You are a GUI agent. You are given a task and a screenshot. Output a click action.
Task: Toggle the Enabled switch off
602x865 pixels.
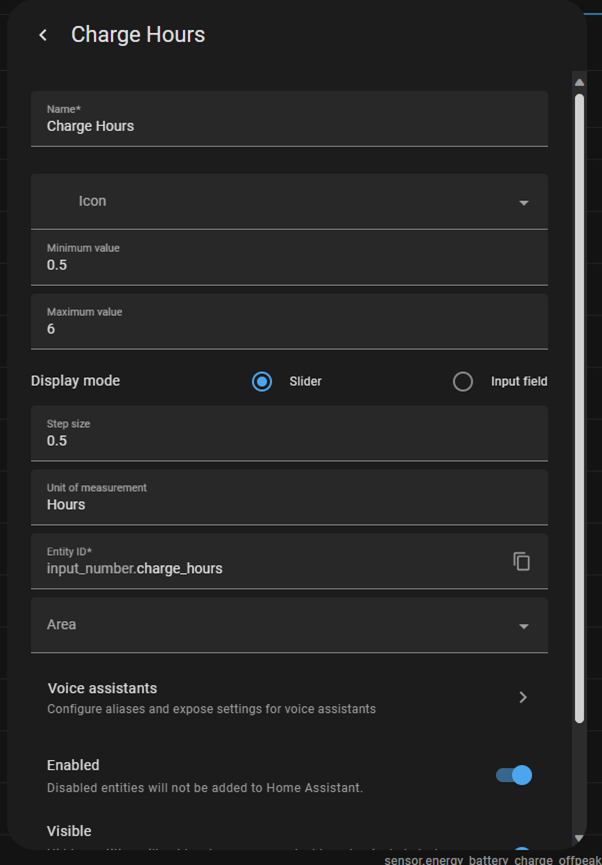[514, 775]
